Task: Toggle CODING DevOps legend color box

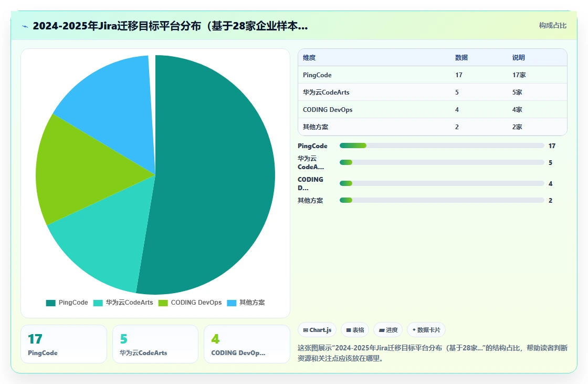Action: 163,303
